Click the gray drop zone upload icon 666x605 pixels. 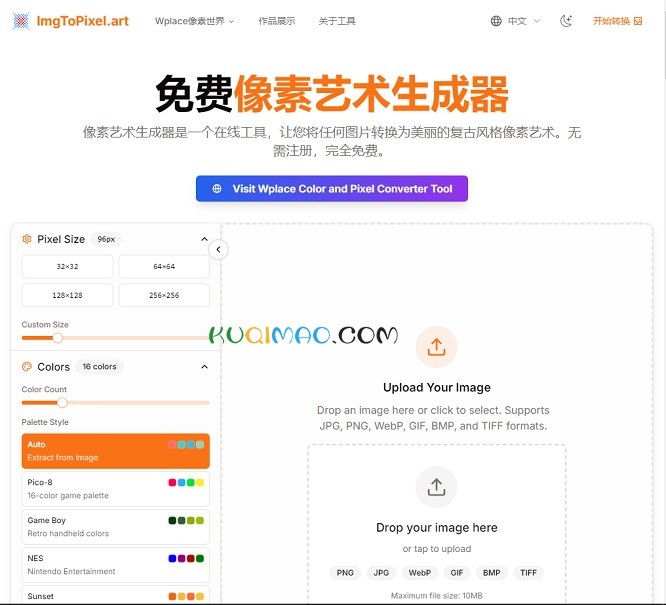click(x=436, y=487)
